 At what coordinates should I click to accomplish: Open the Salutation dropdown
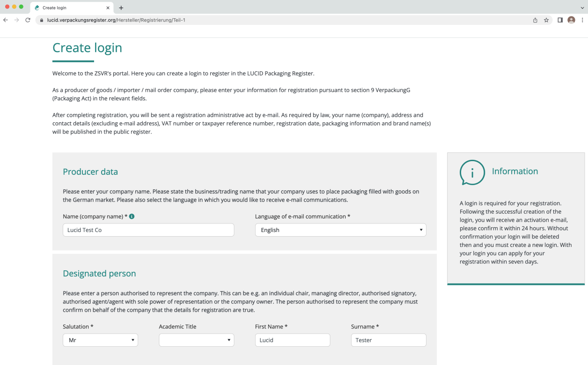tap(100, 340)
